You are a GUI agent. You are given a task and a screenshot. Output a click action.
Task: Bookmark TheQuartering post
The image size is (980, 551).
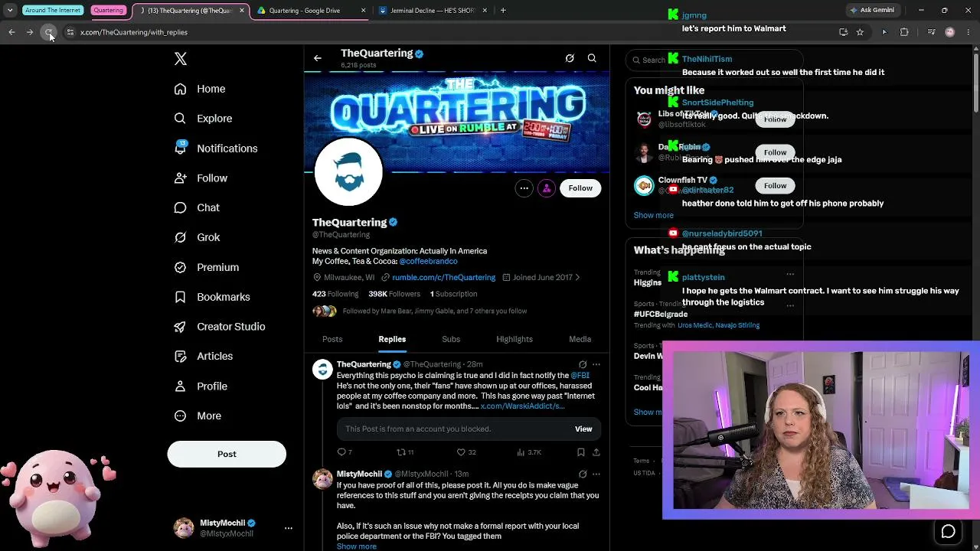tap(581, 452)
